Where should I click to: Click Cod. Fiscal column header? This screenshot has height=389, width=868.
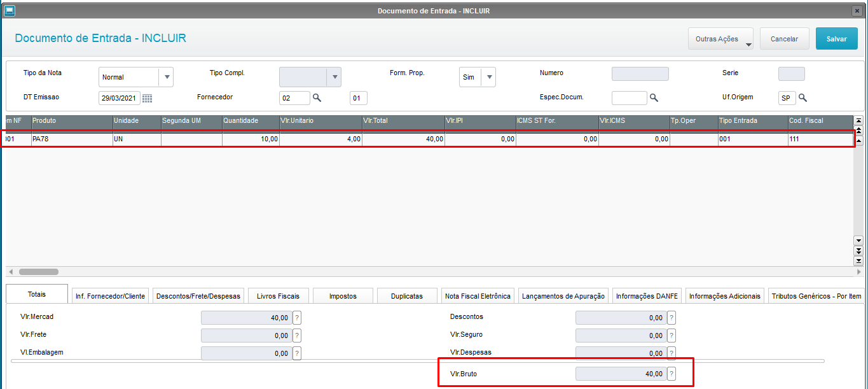pyautogui.click(x=820, y=120)
